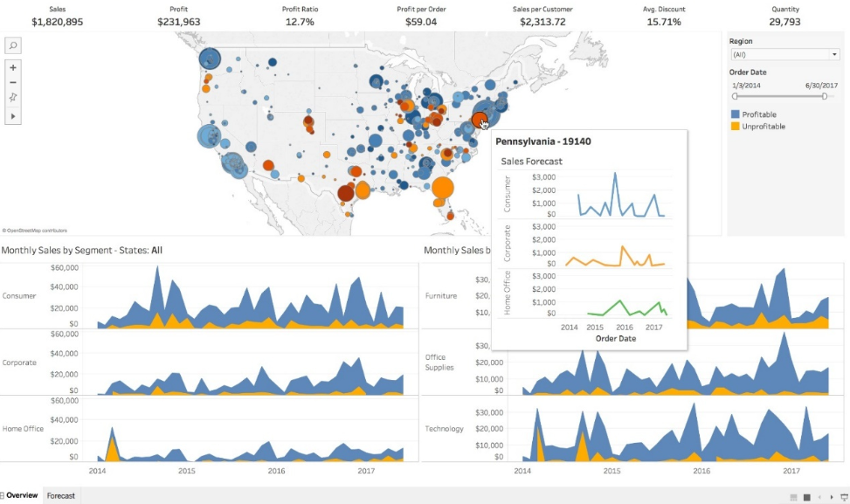Viewport: 850px width, 504px height.
Task: Expand the map tools arrow flyout
Action: [13, 115]
